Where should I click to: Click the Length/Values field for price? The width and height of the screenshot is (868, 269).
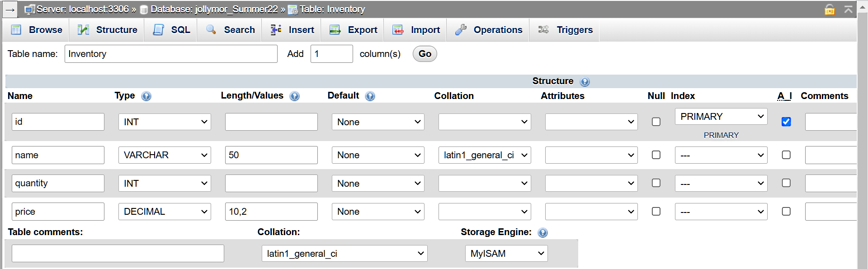tap(271, 212)
